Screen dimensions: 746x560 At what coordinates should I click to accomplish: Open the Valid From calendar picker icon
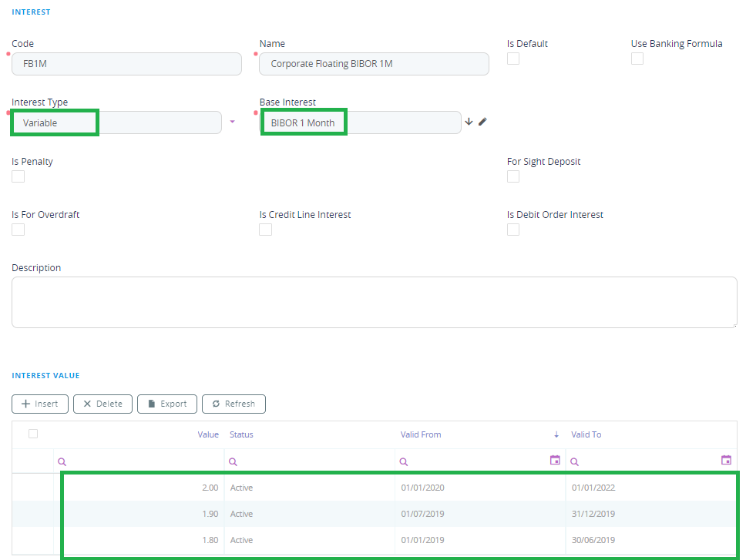click(x=555, y=460)
